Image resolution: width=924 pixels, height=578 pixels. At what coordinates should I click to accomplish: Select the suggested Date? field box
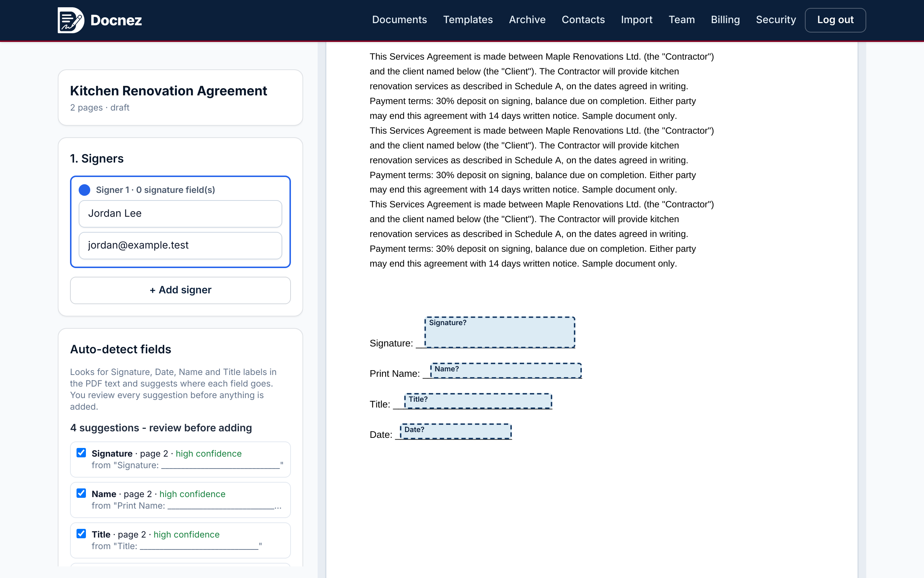point(456,431)
